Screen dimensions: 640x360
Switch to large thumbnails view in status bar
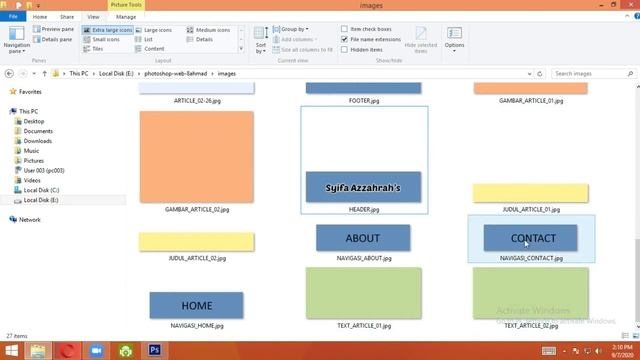coord(636,336)
